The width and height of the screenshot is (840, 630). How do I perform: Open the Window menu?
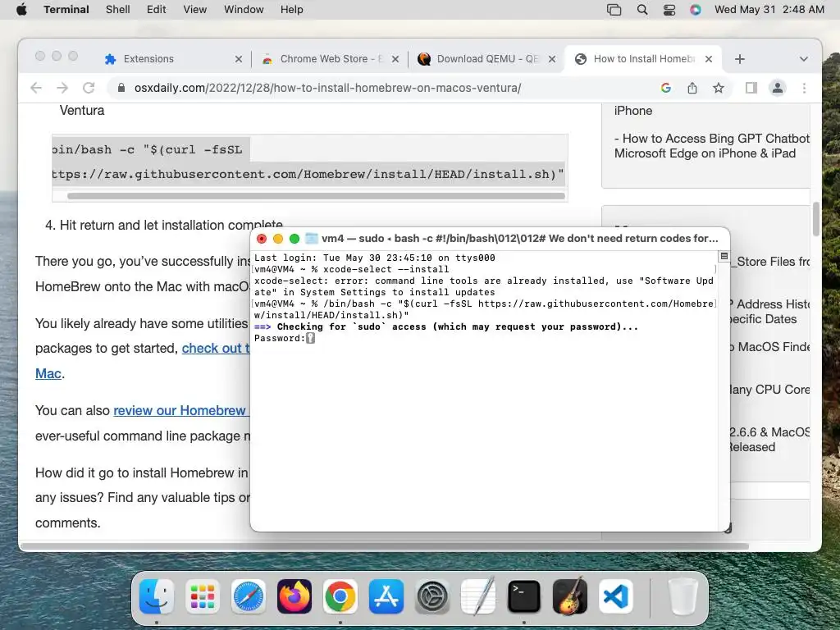pyautogui.click(x=244, y=10)
